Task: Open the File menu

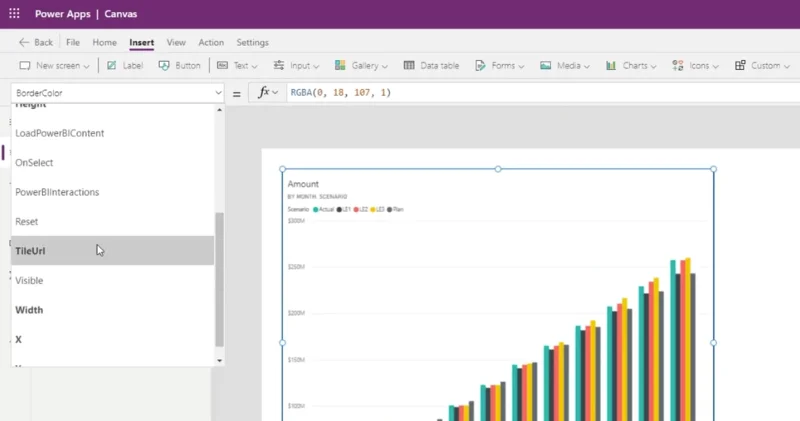Action: point(73,42)
